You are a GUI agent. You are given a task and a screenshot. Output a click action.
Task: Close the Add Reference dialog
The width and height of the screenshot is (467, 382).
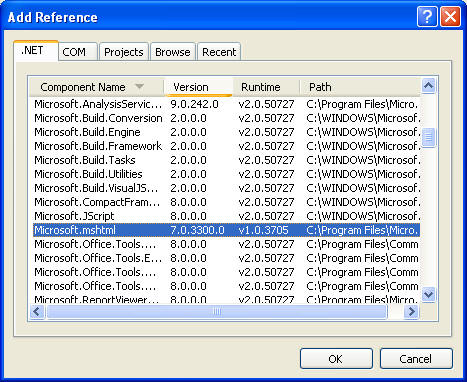click(450, 16)
